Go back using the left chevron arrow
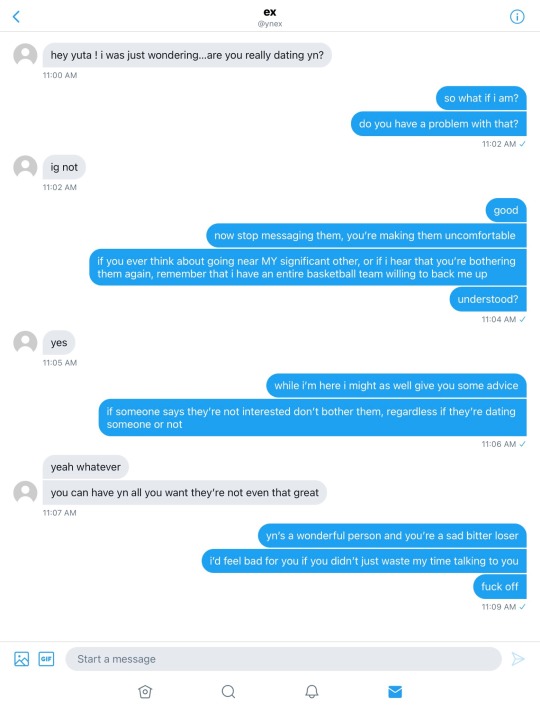 pos(16,17)
